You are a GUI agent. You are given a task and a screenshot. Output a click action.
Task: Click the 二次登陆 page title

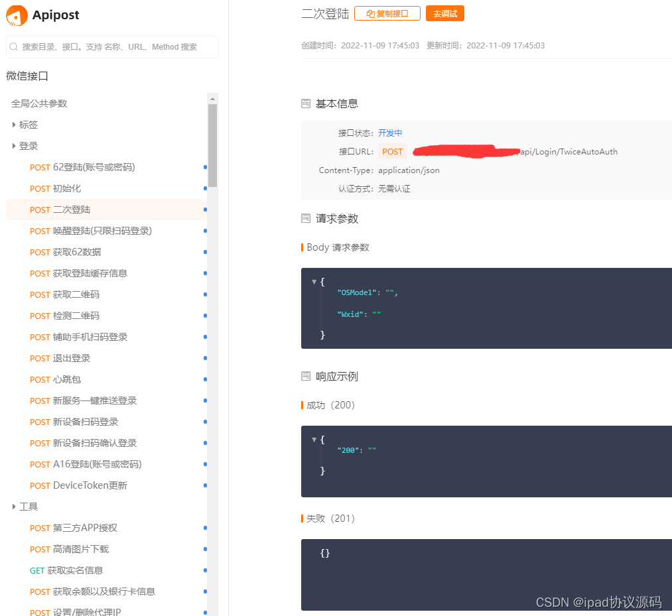click(x=325, y=14)
